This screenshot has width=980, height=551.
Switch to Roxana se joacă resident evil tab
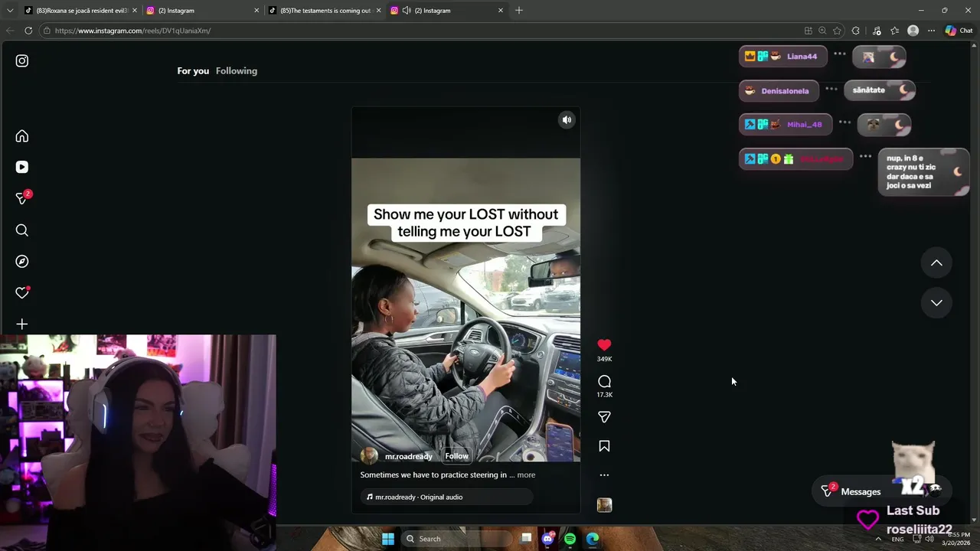point(80,11)
